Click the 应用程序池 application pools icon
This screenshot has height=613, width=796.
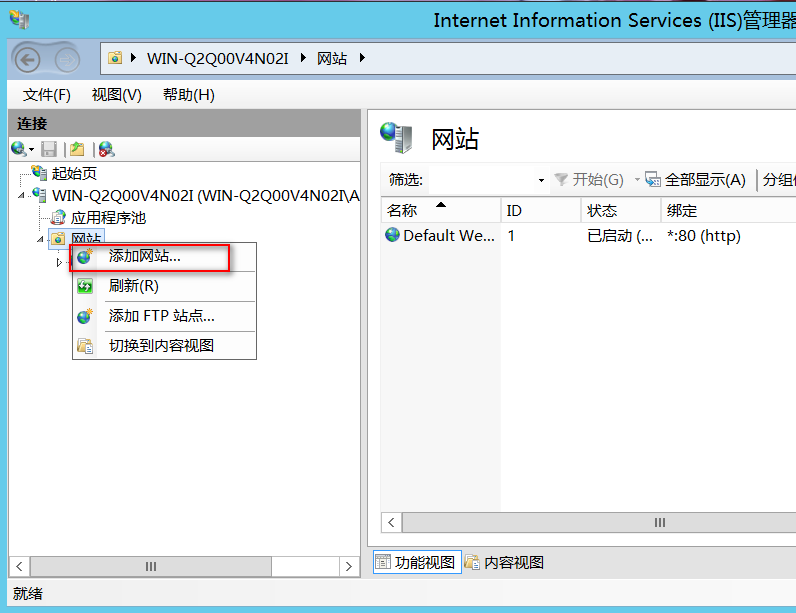pos(58,217)
